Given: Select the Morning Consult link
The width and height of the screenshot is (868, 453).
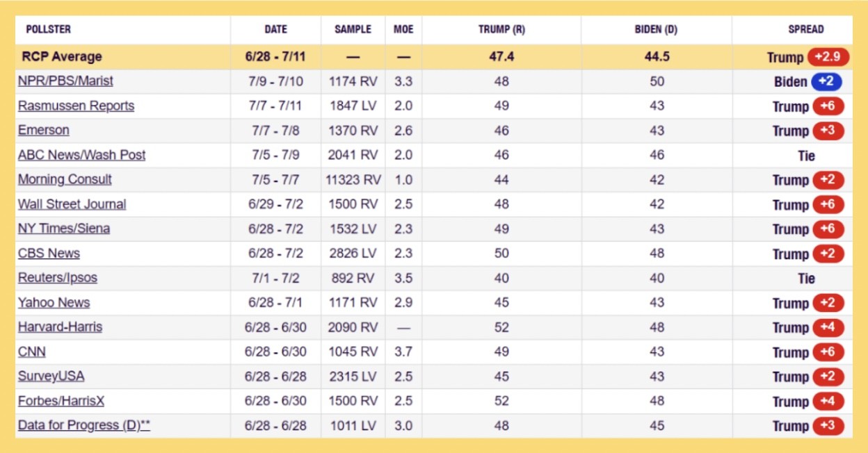Looking at the screenshot, I should pyautogui.click(x=65, y=179).
